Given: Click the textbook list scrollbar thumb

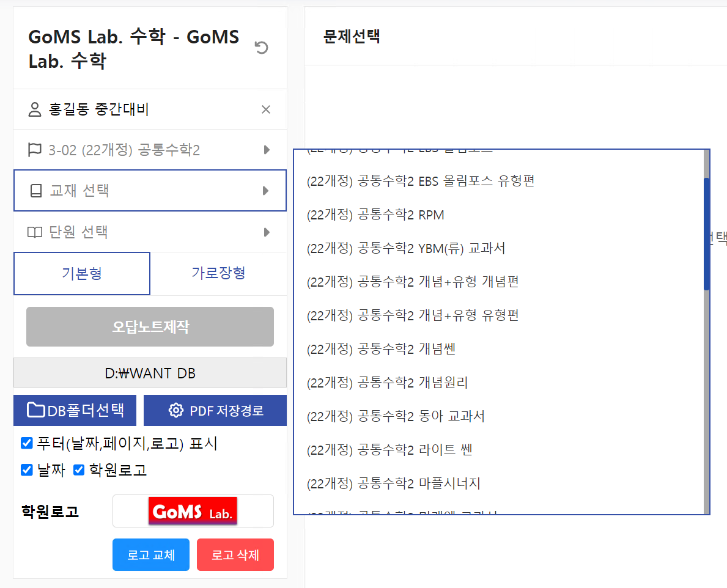Looking at the screenshot, I should (707, 234).
